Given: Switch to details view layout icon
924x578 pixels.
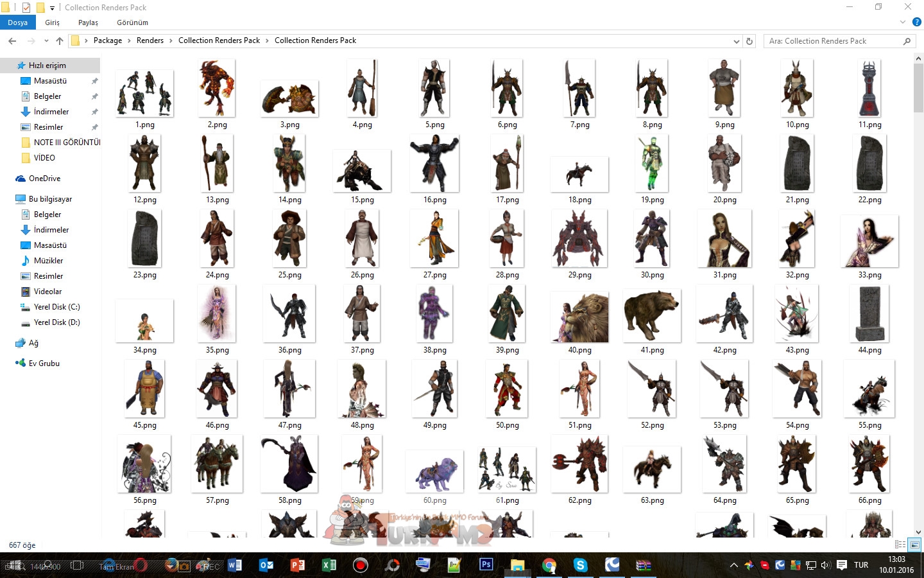Looking at the screenshot, I should (900, 545).
